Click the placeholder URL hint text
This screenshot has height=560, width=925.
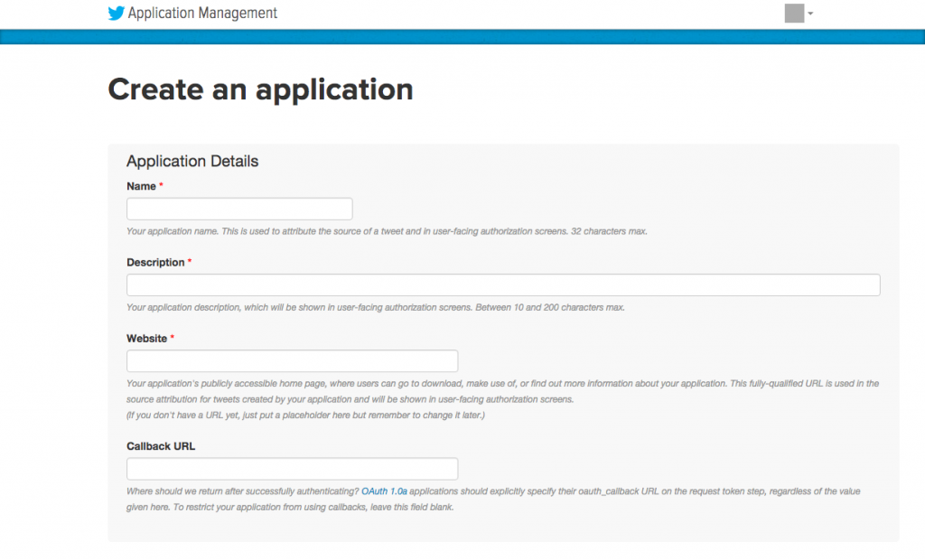(305, 415)
